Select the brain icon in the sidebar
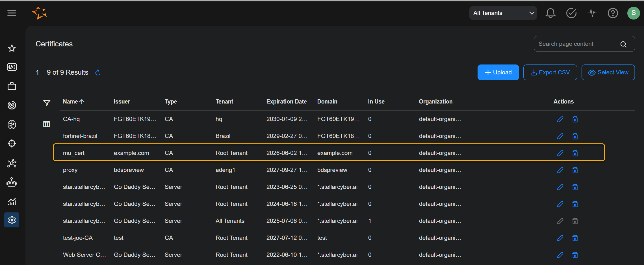 tap(12, 124)
